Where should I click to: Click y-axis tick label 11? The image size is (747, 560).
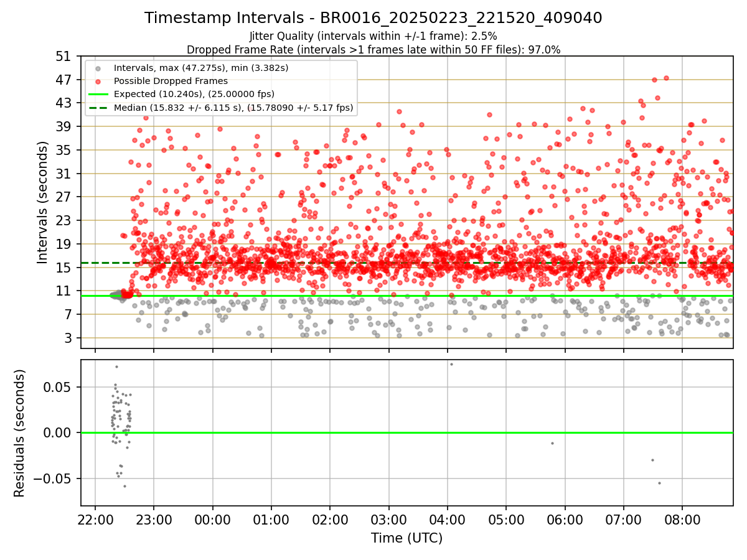click(x=63, y=291)
